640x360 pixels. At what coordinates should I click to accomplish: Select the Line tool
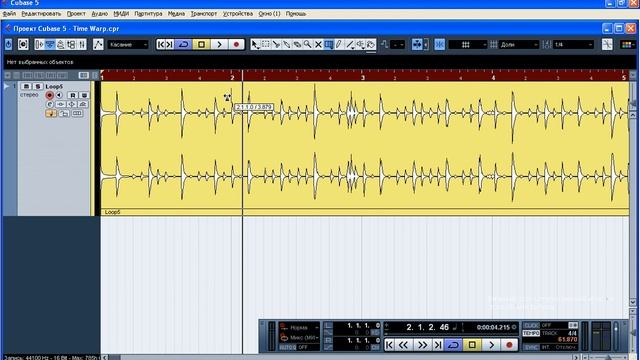[x=350, y=44]
